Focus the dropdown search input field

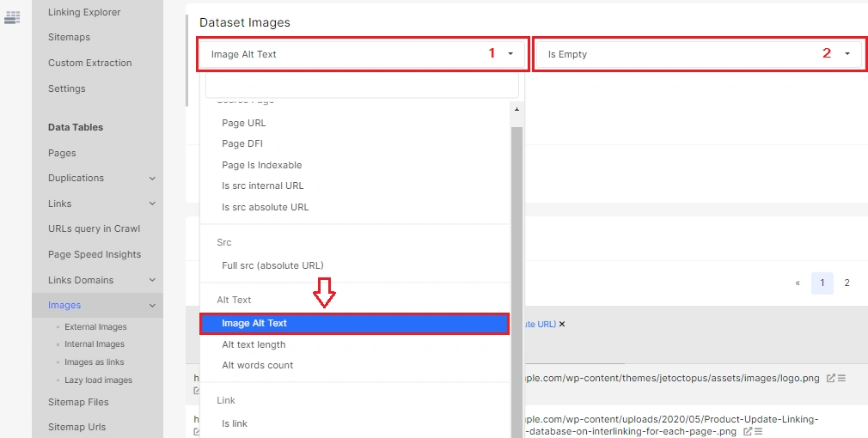point(362,85)
